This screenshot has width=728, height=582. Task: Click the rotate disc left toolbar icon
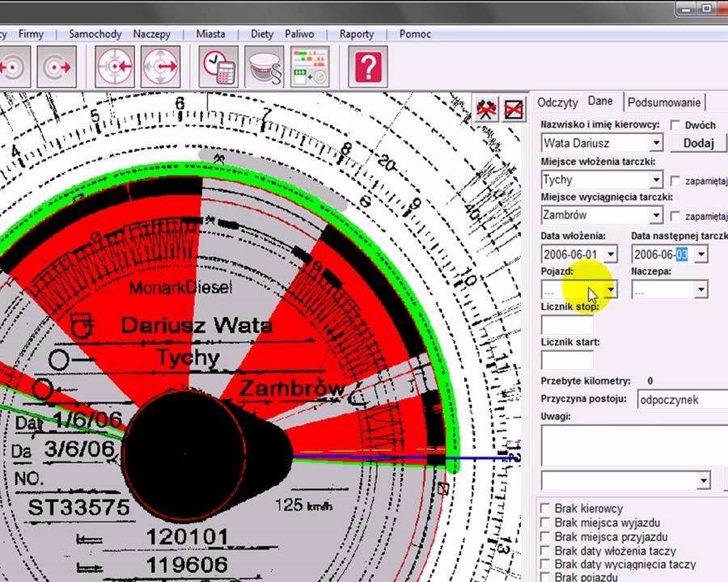click(14, 67)
